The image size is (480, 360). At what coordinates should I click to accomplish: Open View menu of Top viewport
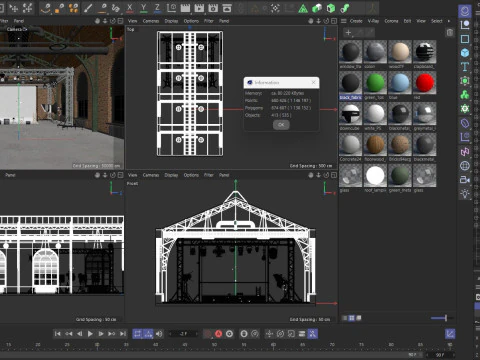click(132, 21)
